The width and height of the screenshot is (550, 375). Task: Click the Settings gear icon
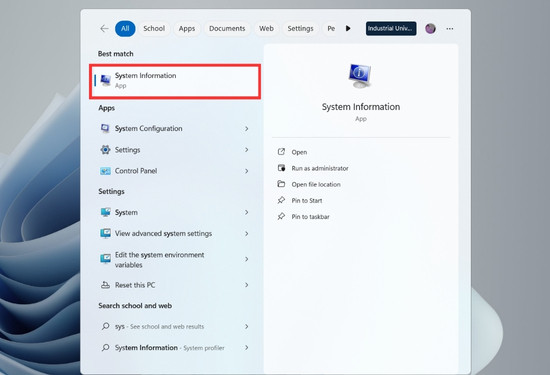pos(105,150)
